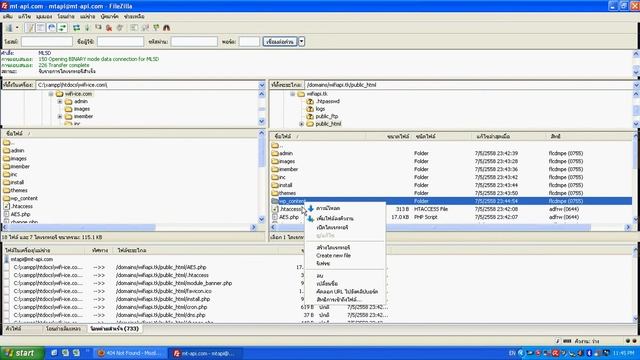Expand the admin folder in local tree
This screenshot has width=640, height=360.
click(x=60, y=102)
